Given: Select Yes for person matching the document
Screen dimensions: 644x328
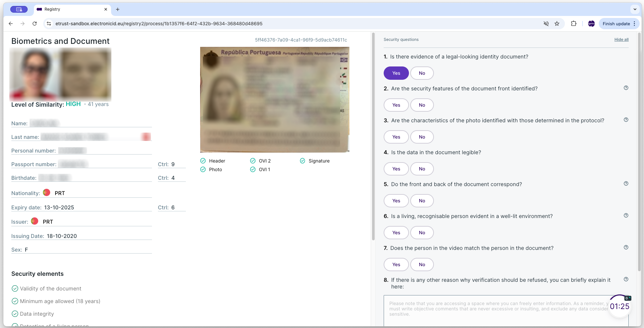Looking at the screenshot, I should pyautogui.click(x=396, y=264).
